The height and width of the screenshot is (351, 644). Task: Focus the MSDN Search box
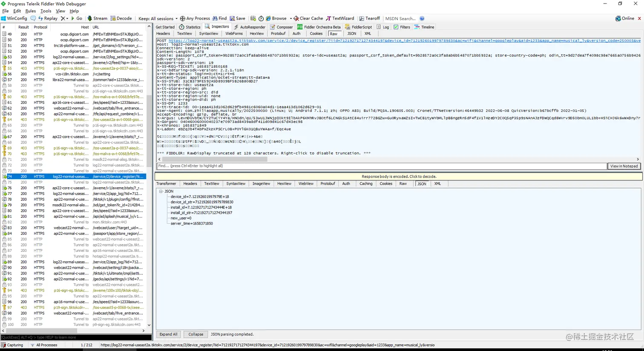(400, 19)
